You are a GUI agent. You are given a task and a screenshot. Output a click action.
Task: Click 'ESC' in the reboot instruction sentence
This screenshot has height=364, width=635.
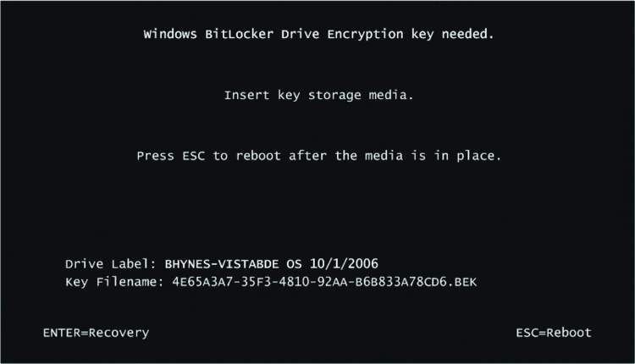[194, 156]
